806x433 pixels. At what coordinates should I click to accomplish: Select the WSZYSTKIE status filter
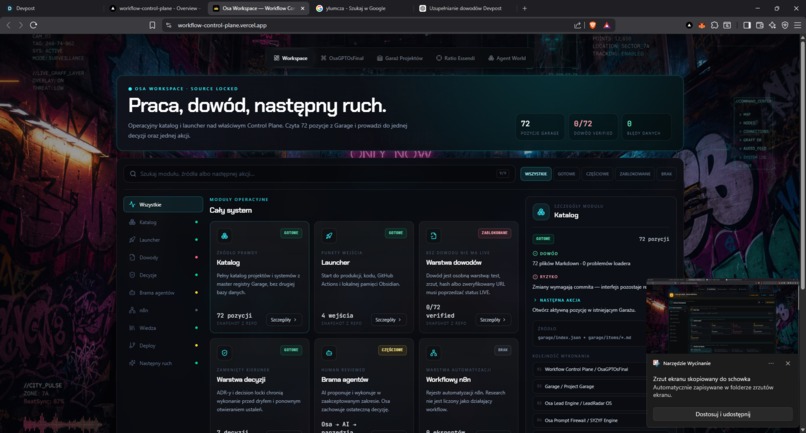tap(536, 174)
